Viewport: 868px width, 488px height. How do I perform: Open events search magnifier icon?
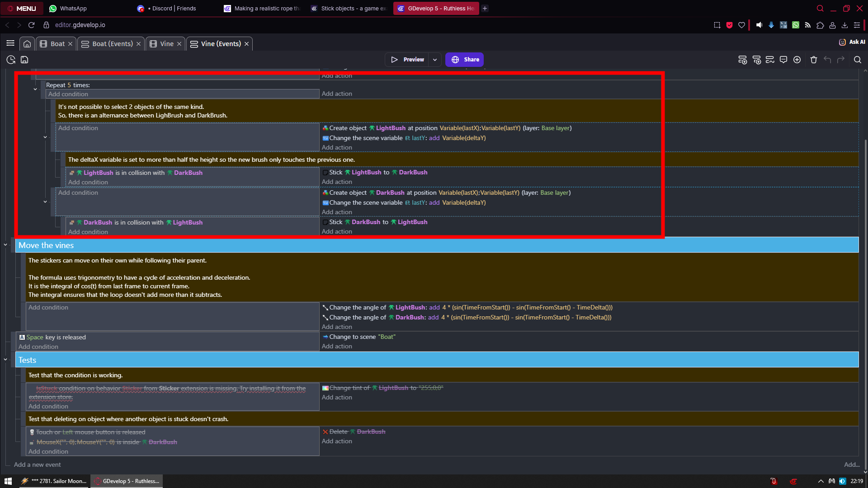click(x=857, y=60)
